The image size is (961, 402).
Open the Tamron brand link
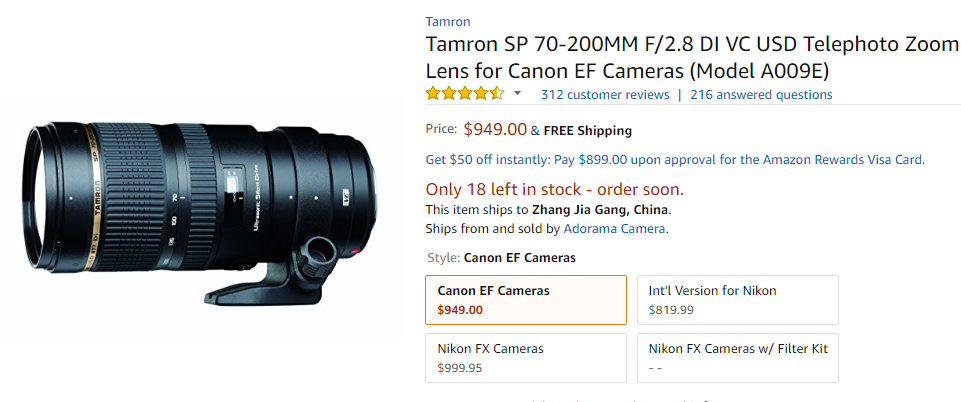[448, 22]
